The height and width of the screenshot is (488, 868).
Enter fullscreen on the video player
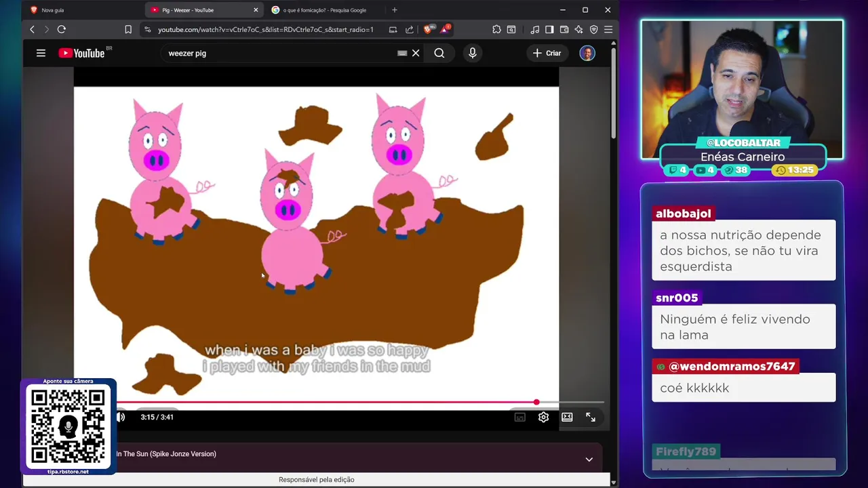point(591,417)
